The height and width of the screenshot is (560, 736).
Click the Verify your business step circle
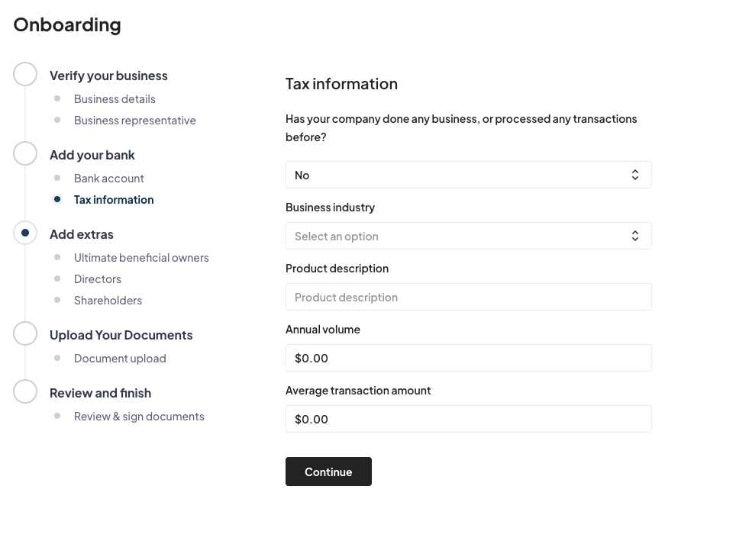pos(25,74)
